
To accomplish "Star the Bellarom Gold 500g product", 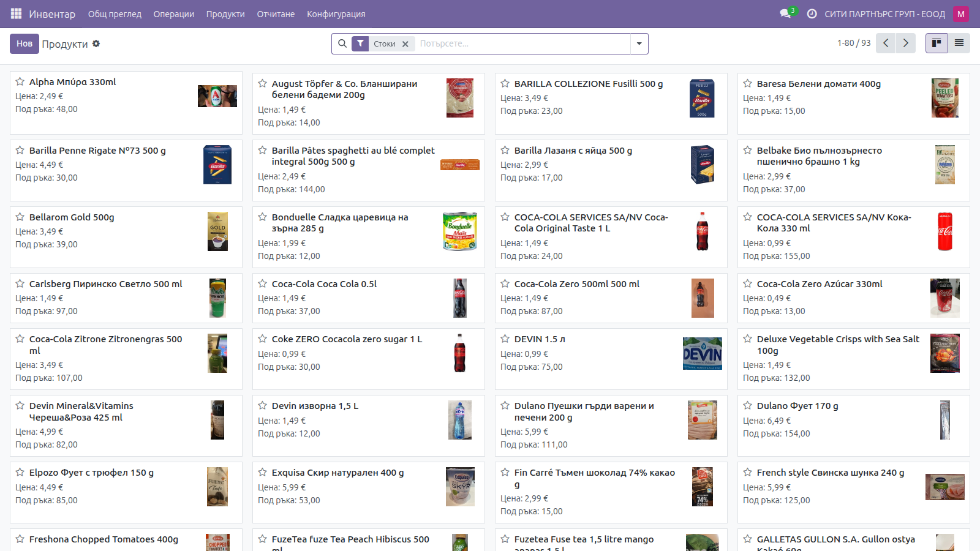I will (x=20, y=217).
